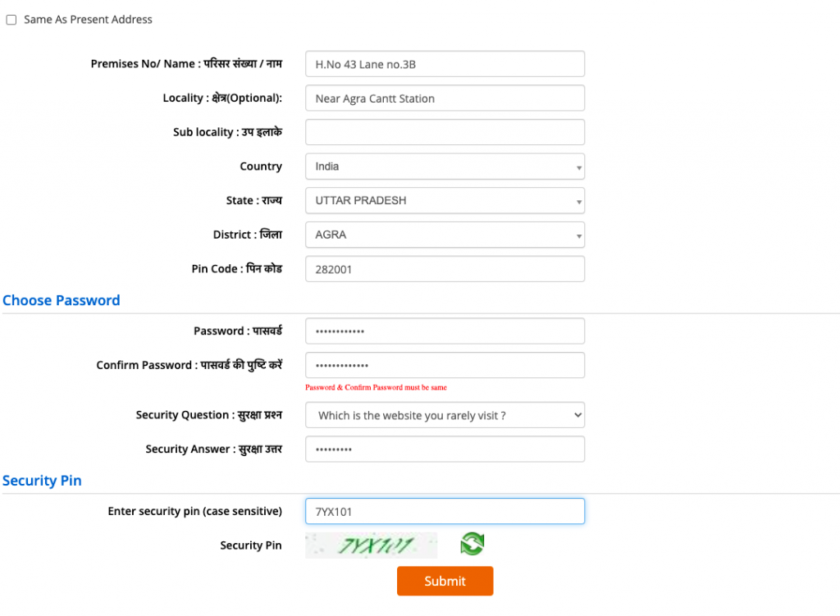The width and height of the screenshot is (840, 616).
Task: Click the State field dropdown arrow
Action: (577, 201)
